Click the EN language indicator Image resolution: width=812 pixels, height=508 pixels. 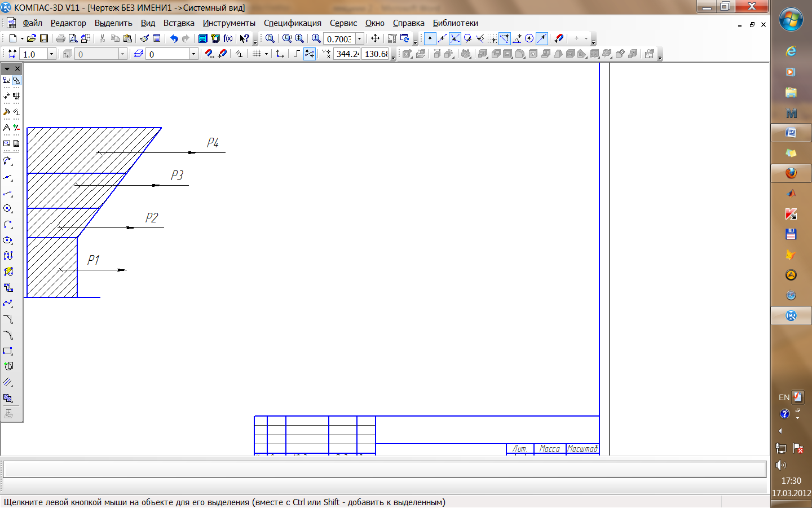click(784, 397)
